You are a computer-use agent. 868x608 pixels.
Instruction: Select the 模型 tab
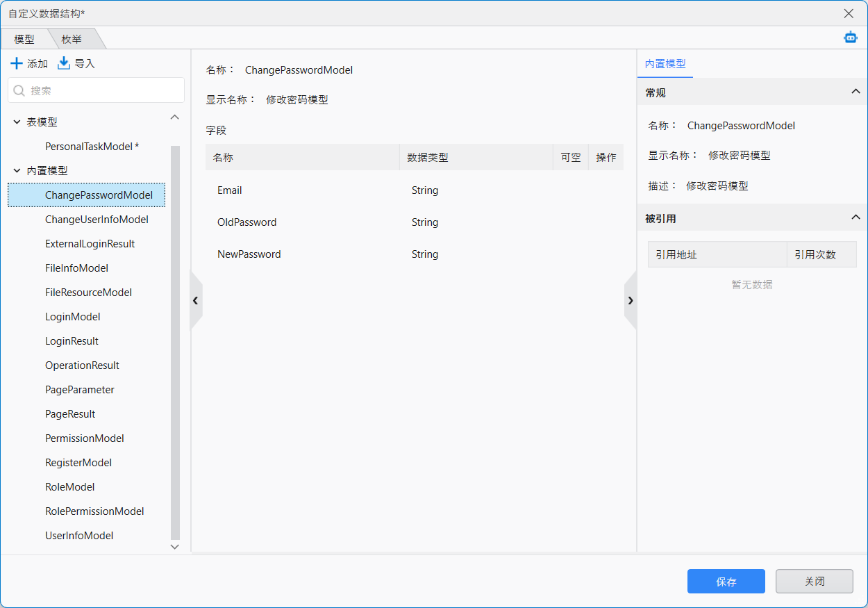[x=24, y=40]
